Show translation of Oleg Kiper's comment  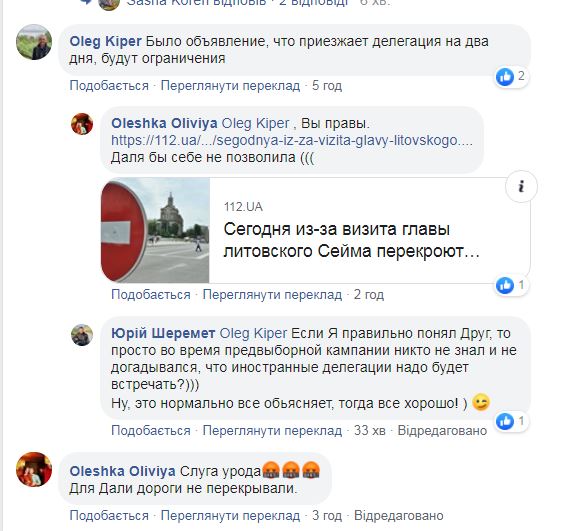230,86
